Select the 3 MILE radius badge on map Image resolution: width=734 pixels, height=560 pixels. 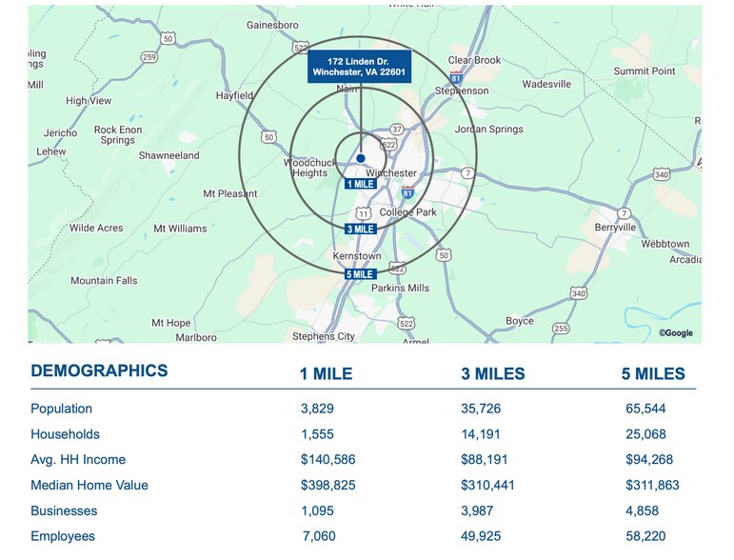(360, 230)
